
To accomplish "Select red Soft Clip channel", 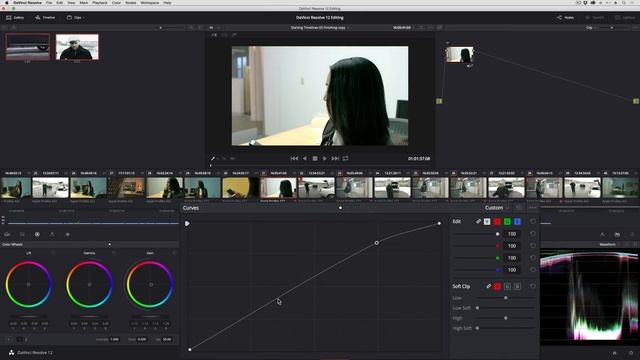I will (x=497, y=287).
